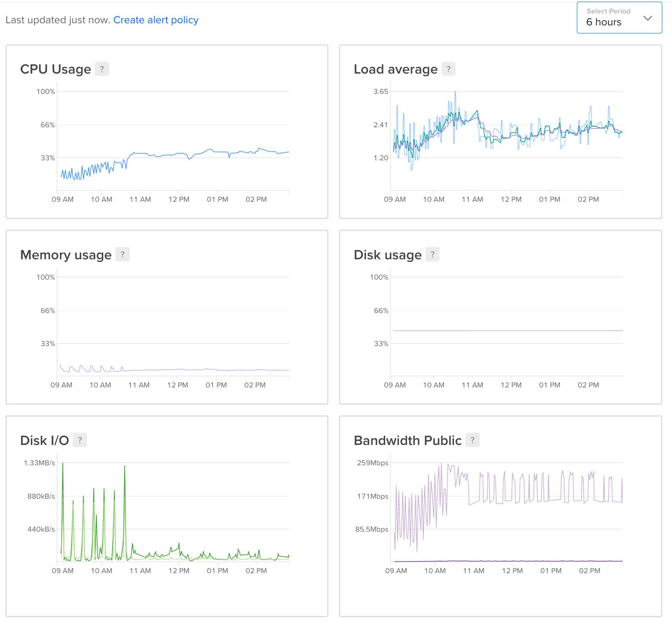Show help for Memory usage chart

click(x=123, y=255)
